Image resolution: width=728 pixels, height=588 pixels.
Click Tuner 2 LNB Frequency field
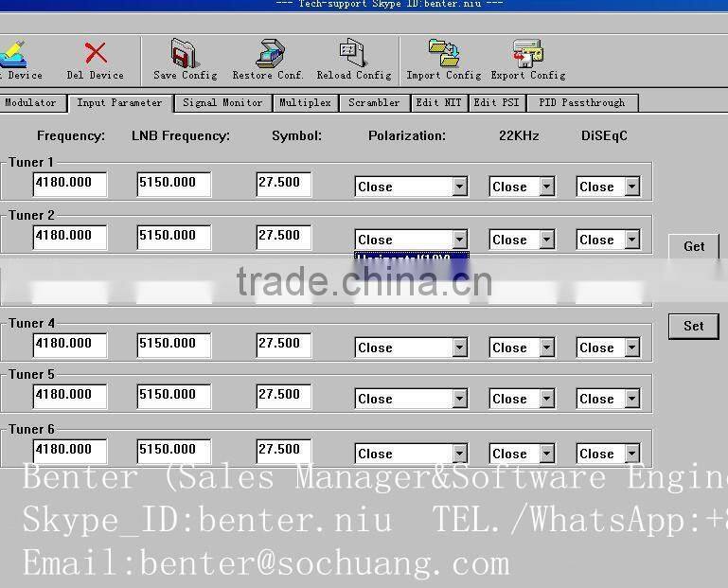click(x=173, y=237)
